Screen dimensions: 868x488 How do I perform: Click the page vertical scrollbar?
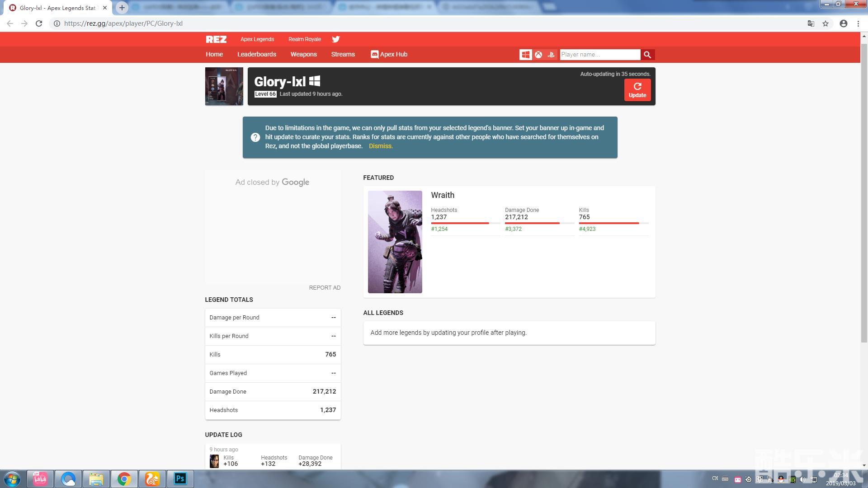(x=864, y=193)
